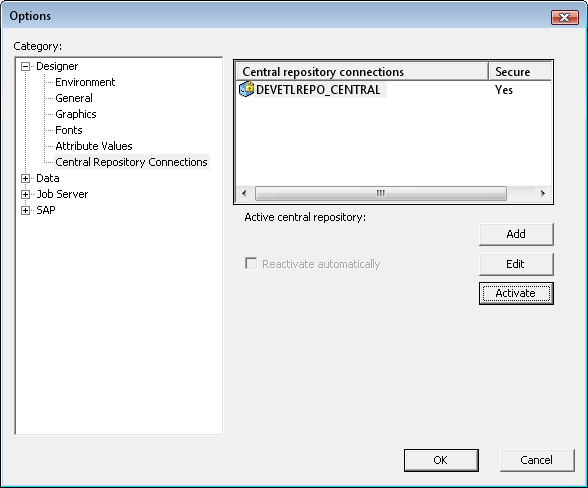Activate the selected central repository
Screen dimensions: 588x488
(516, 293)
